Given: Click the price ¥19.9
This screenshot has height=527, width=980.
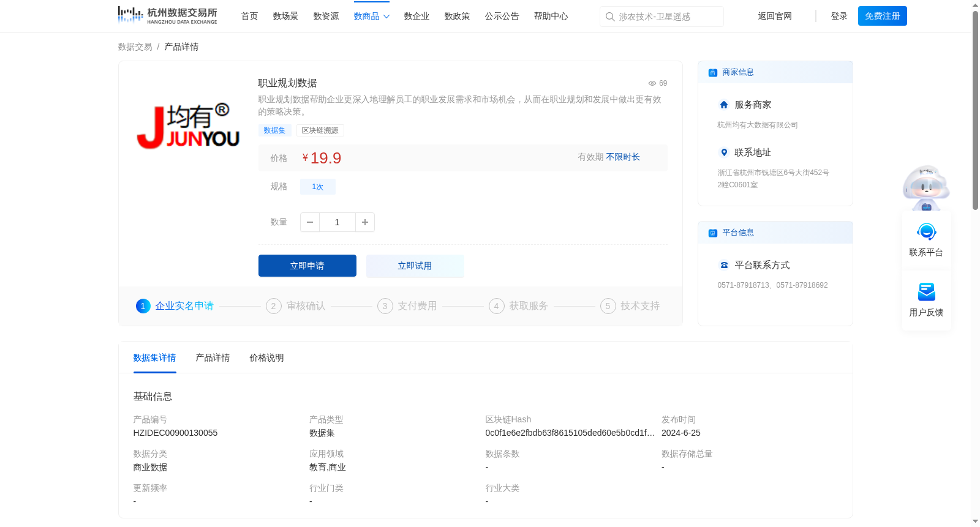Looking at the screenshot, I should click(x=322, y=159).
